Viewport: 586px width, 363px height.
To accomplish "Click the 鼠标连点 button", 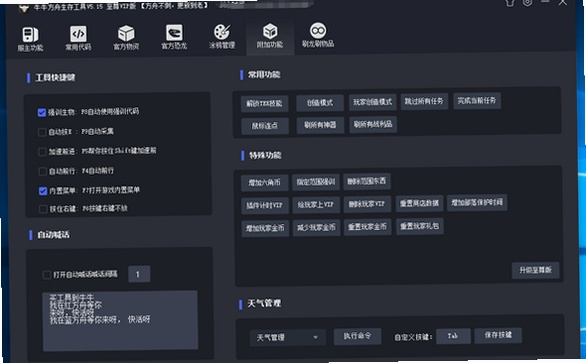I will (x=265, y=126).
